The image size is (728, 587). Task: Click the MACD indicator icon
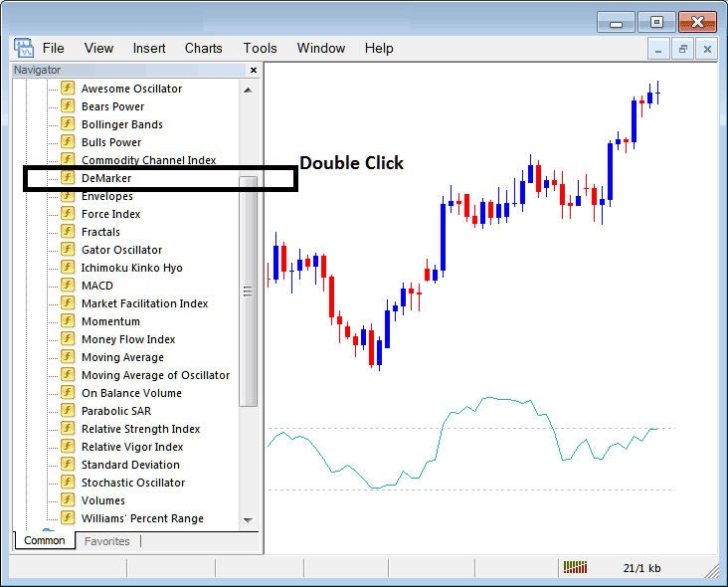pos(68,286)
